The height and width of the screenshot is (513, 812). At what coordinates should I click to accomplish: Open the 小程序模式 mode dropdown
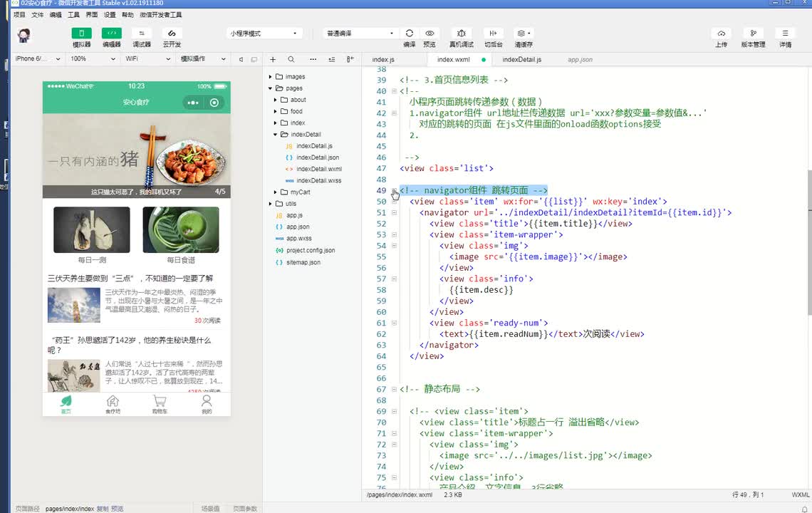tap(264, 33)
